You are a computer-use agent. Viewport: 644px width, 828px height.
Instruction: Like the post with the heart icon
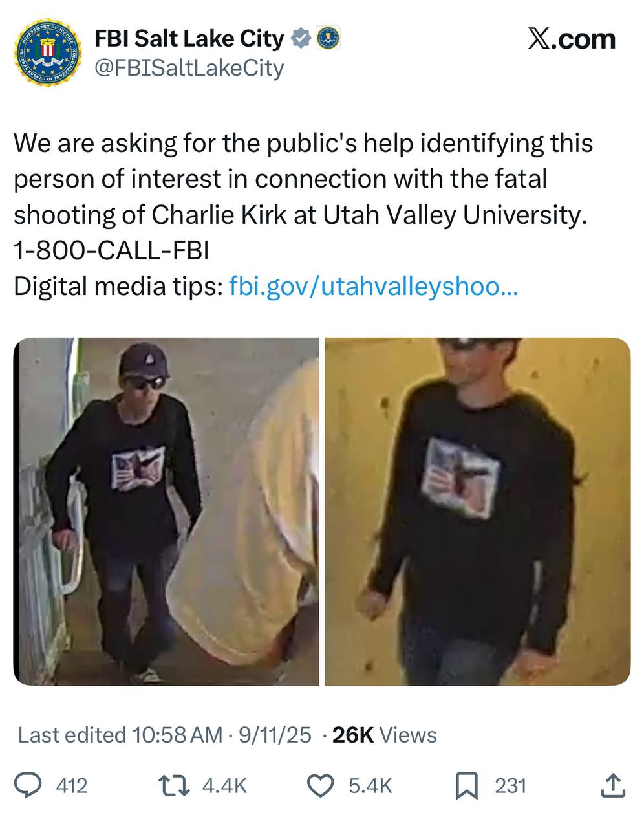pos(319,785)
